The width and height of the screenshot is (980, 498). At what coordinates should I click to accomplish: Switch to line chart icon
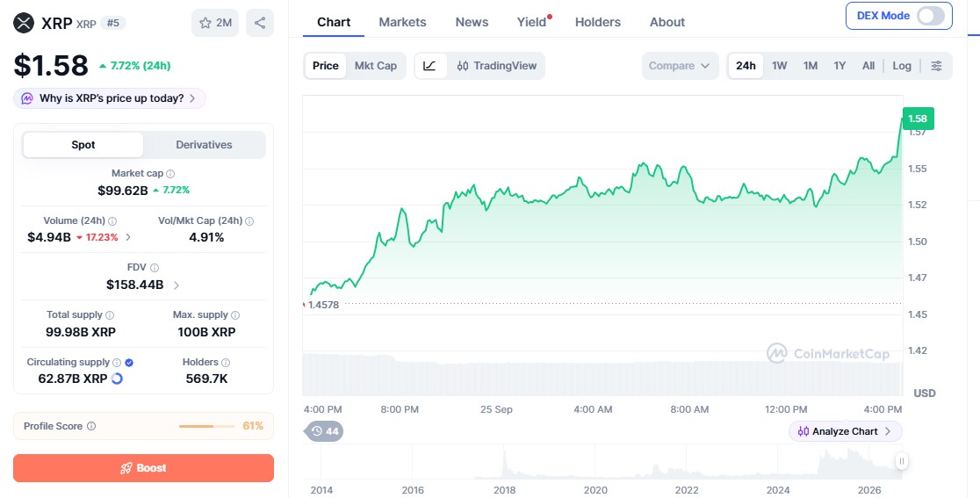pos(430,66)
